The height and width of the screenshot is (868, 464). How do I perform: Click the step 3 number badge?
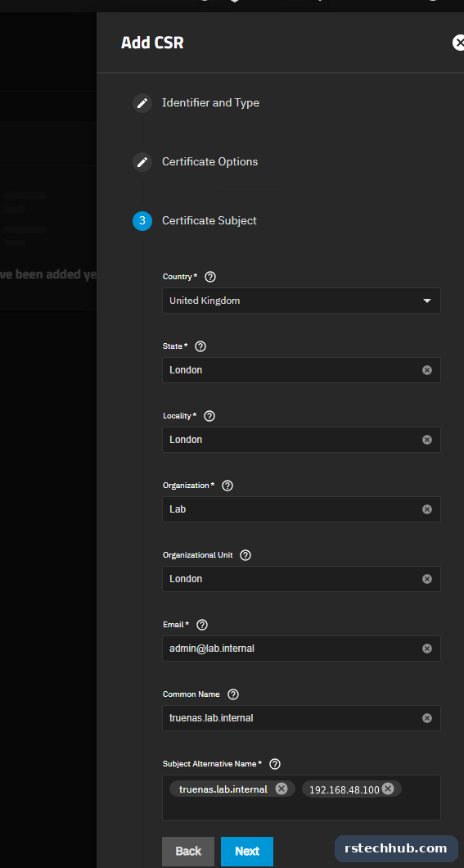(142, 220)
